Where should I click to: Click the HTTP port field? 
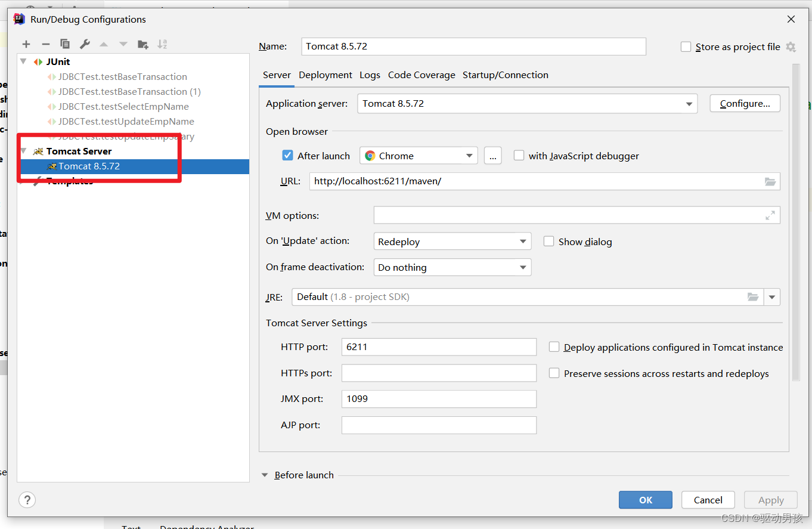click(439, 347)
